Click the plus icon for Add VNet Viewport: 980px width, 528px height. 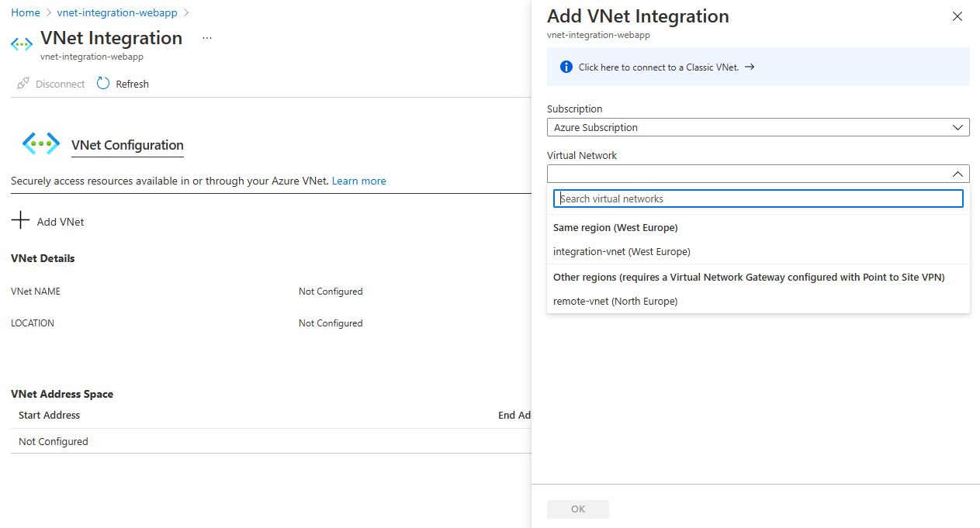[x=21, y=221]
